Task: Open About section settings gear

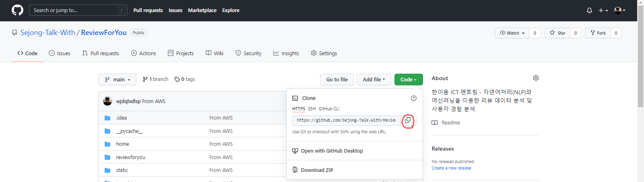Action: pos(536,78)
